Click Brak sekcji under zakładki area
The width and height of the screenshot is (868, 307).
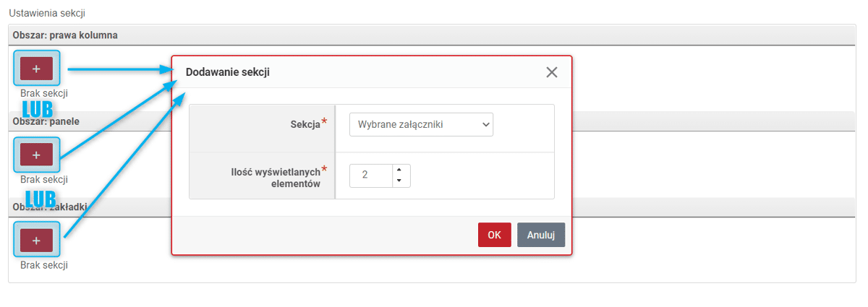tap(44, 265)
